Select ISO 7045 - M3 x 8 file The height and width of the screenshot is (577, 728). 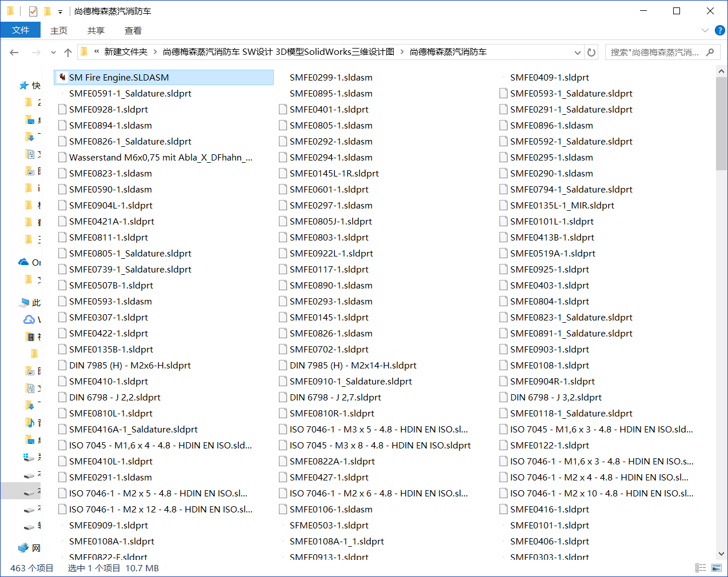click(x=380, y=445)
